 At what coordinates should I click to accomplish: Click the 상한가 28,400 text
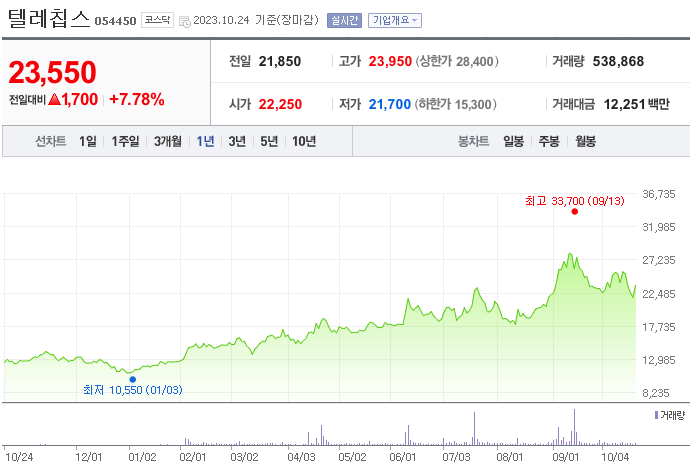457,61
